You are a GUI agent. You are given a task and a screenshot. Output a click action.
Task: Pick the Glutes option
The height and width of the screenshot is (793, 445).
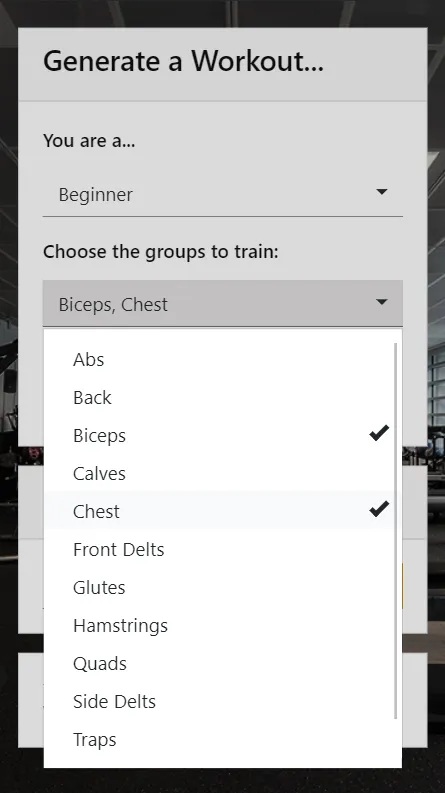tap(219, 587)
